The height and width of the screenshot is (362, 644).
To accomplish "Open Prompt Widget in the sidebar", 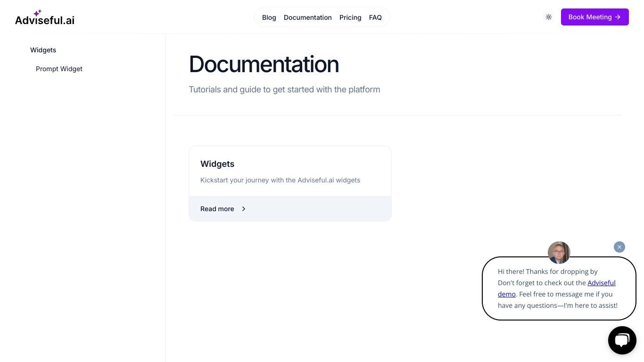I will (59, 69).
